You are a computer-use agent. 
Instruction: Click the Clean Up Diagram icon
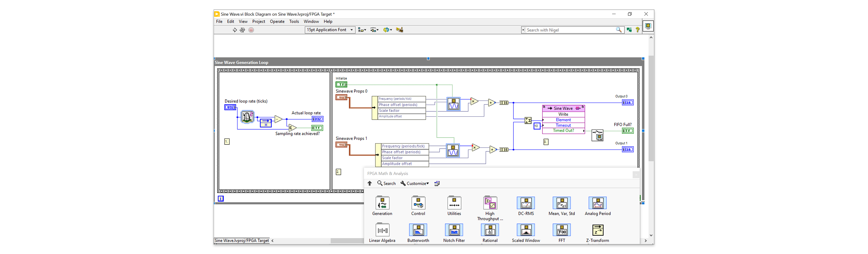pos(400,30)
